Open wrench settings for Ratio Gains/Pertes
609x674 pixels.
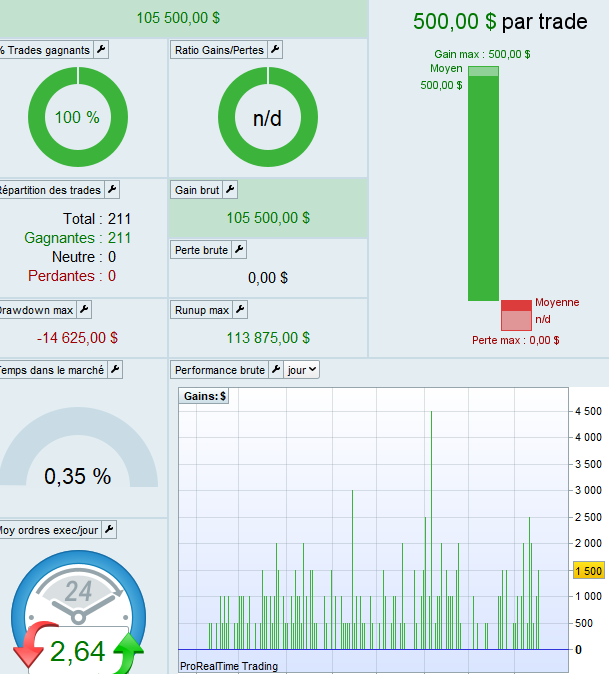[x=275, y=50]
